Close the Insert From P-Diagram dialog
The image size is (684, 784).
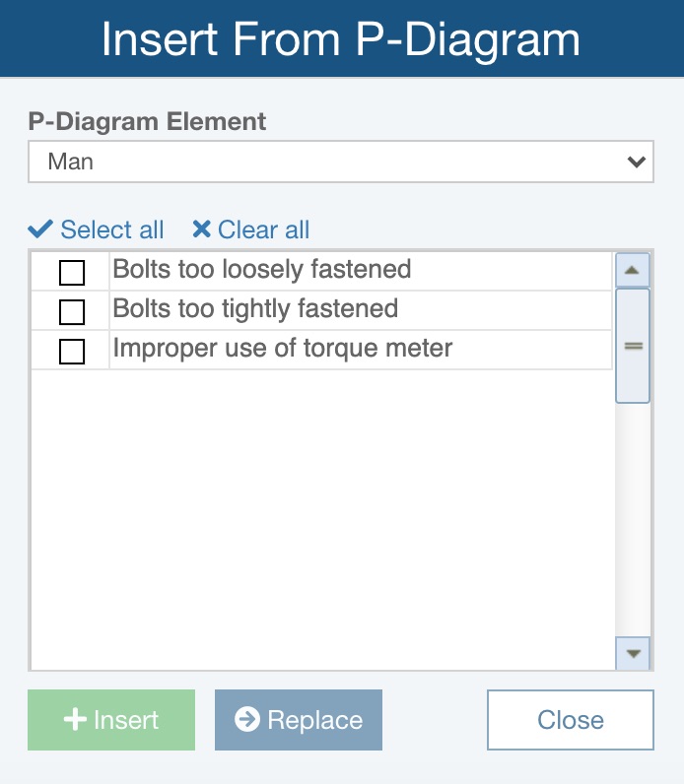tap(570, 720)
